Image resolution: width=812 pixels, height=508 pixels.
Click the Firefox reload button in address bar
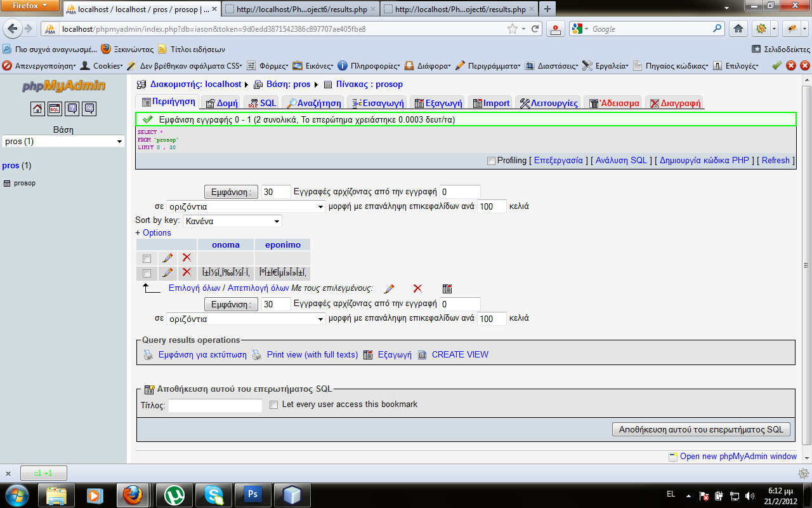pyautogui.click(x=535, y=29)
